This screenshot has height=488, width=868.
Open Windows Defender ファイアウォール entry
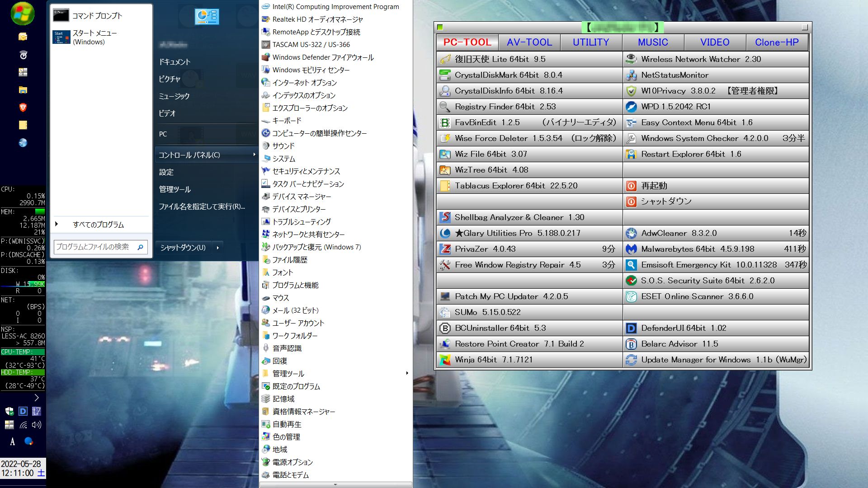335,57
